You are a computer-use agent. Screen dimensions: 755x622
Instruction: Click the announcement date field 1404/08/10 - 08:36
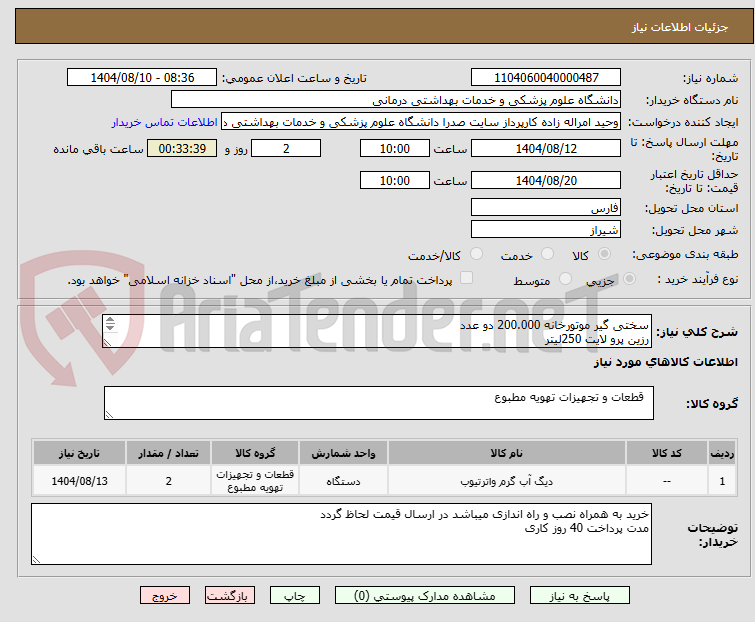point(142,78)
